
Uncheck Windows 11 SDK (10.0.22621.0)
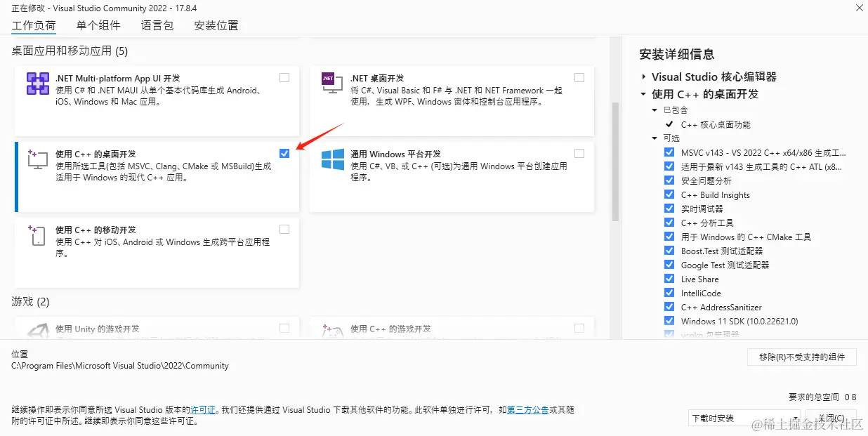669,321
